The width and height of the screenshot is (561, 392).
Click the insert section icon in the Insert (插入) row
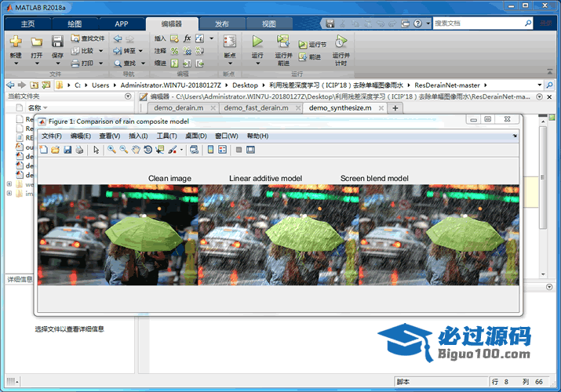[174, 38]
